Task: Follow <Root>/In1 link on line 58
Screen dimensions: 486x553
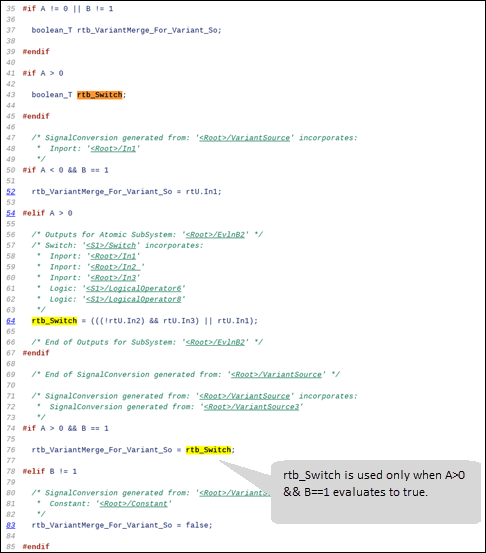Action: point(113,256)
